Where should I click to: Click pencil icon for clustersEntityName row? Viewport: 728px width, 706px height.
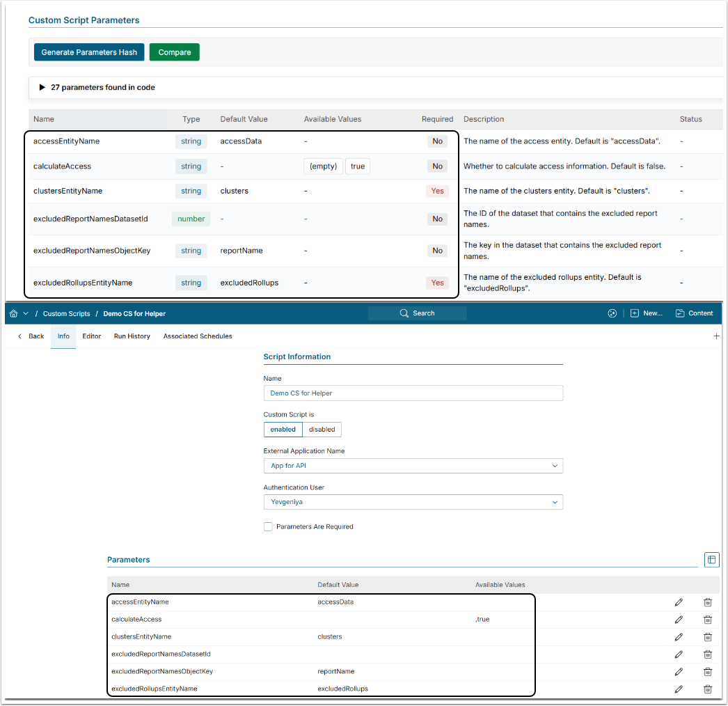coord(679,637)
